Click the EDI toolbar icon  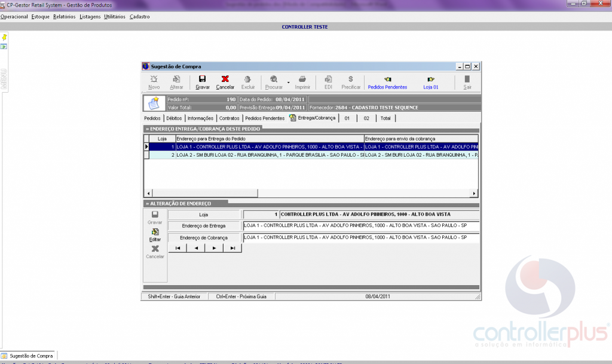tap(328, 79)
